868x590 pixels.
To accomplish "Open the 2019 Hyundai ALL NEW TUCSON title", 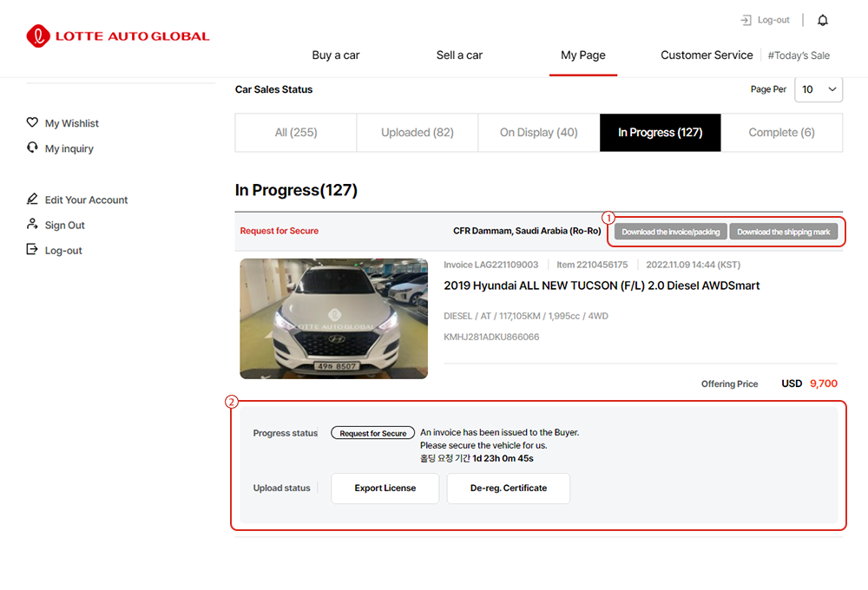I will [x=602, y=285].
